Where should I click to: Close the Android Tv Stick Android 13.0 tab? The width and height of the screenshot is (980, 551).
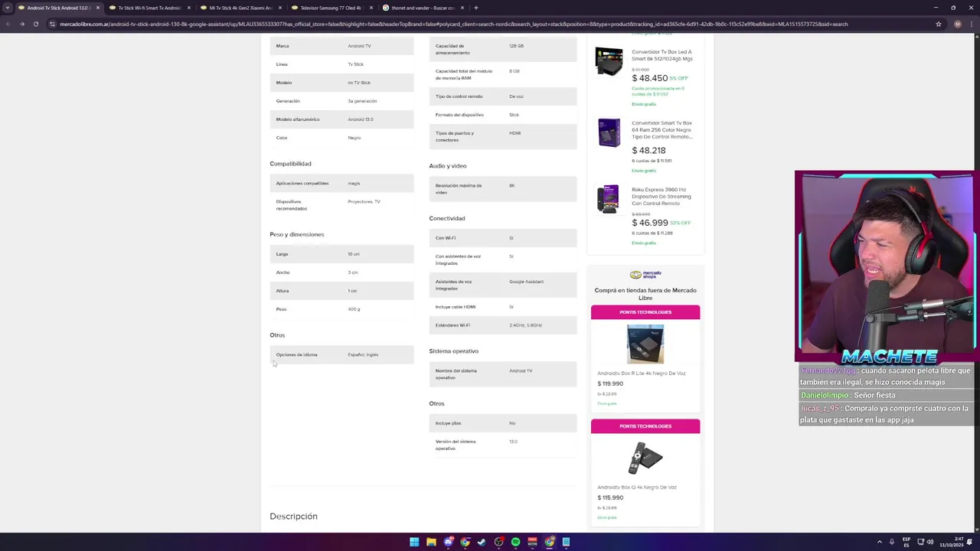click(97, 8)
